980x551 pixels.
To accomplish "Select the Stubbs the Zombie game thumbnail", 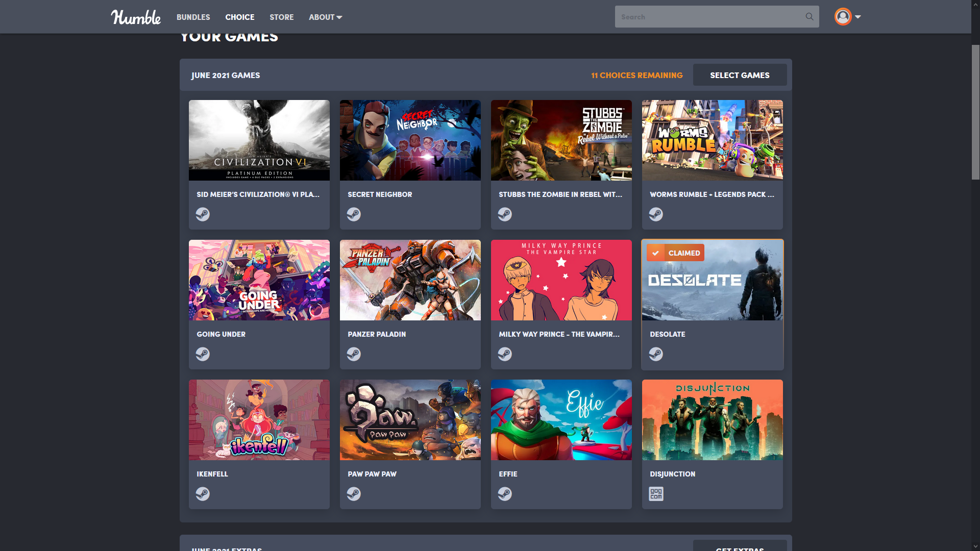I will pyautogui.click(x=560, y=140).
